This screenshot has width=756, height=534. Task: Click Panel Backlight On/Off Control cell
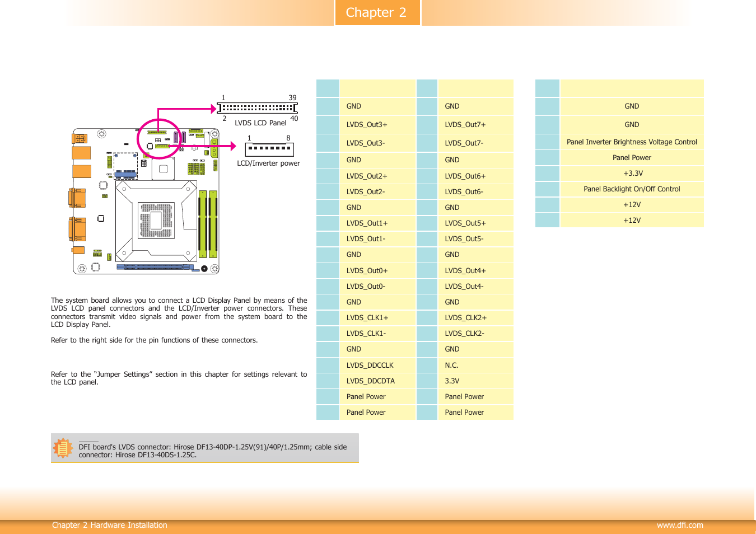(x=632, y=189)
